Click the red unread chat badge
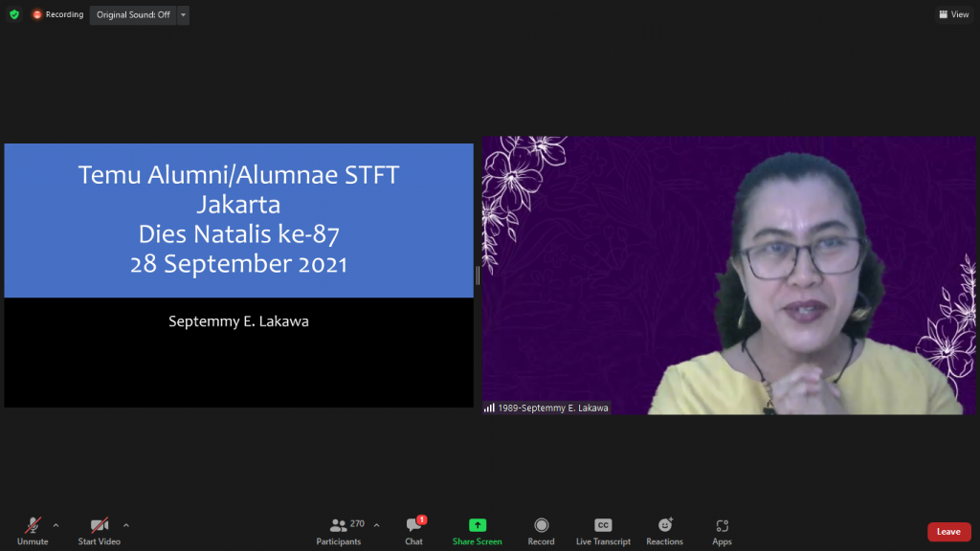Image resolution: width=980 pixels, height=551 pixels. coord(422,519)
